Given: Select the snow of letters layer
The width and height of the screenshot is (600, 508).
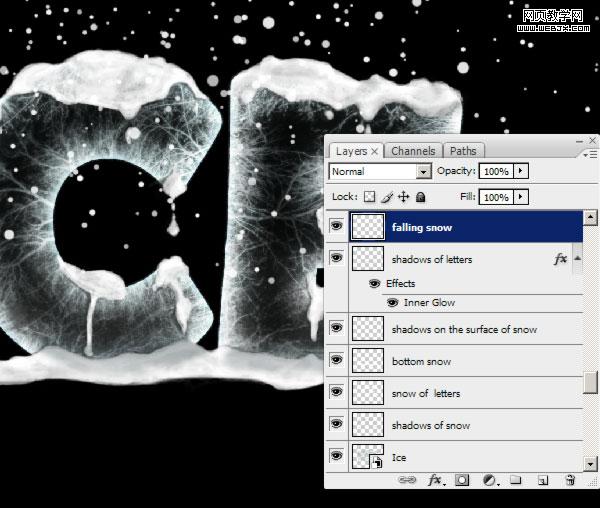Looking at the screenshot, I should (x=465, y=393).
